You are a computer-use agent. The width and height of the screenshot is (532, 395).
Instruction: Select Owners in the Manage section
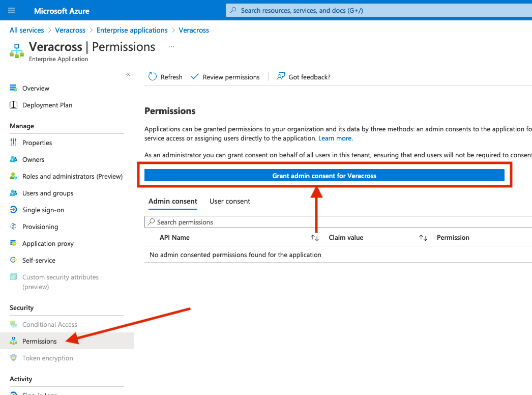coord(34,159)
